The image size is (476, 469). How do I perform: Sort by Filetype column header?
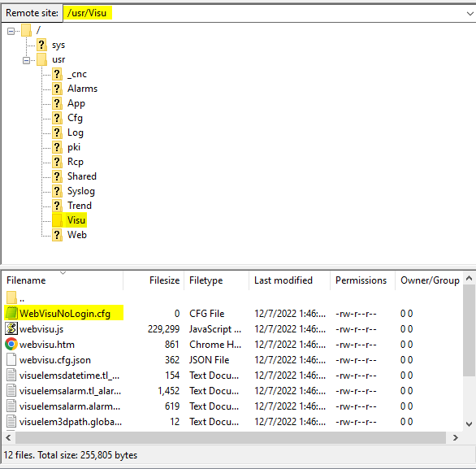tap(216, 280)
